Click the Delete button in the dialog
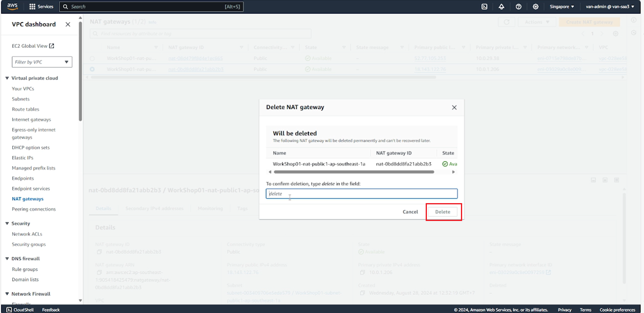Viewport: 644px width, 313px height. (443, 212)
